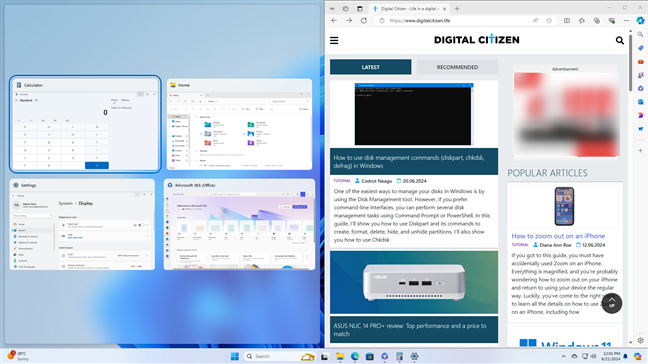Open the Digital Citizen hamburger menu
The height and width of the screenshot is (364, 648).
334,40
